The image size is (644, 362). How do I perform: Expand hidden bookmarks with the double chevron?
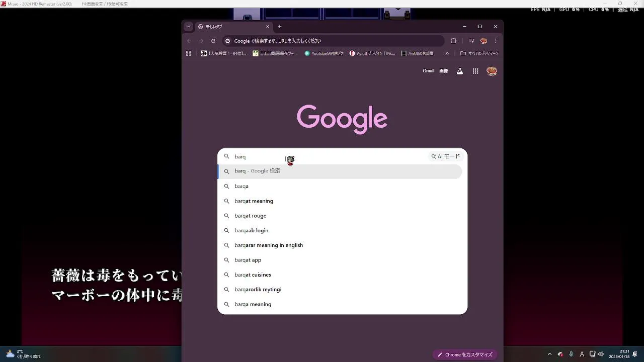[x=447, y=53]
